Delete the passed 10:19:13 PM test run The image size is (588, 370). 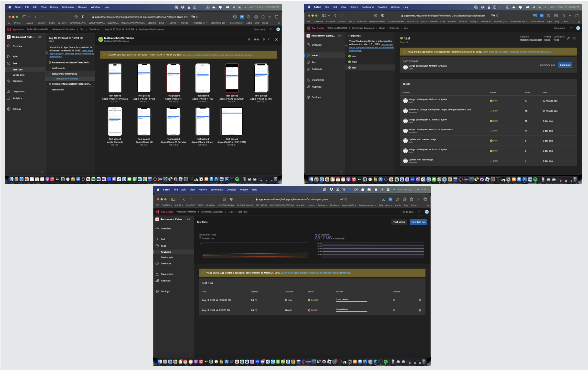point(419,300)
